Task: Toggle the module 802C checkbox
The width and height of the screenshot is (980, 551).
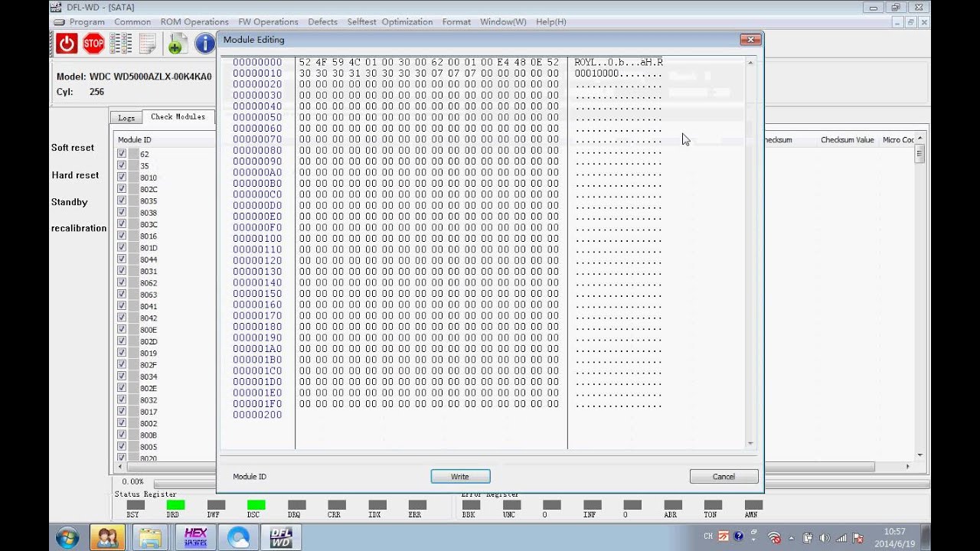Action: point(122,189)
